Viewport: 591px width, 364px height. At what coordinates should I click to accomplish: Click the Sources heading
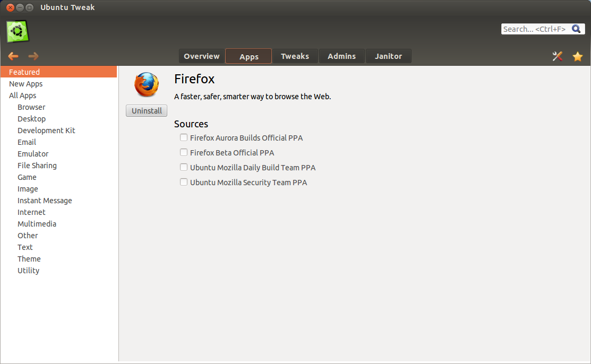click(x=191, y=124)
